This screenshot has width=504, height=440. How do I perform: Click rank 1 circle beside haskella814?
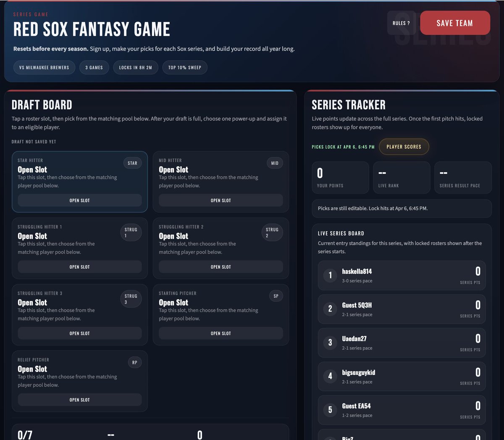click(330, 275)
